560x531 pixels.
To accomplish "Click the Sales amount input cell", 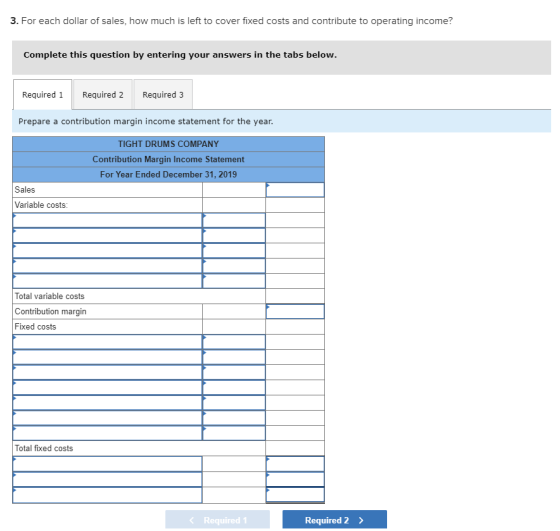I will (x=295, y=190).
